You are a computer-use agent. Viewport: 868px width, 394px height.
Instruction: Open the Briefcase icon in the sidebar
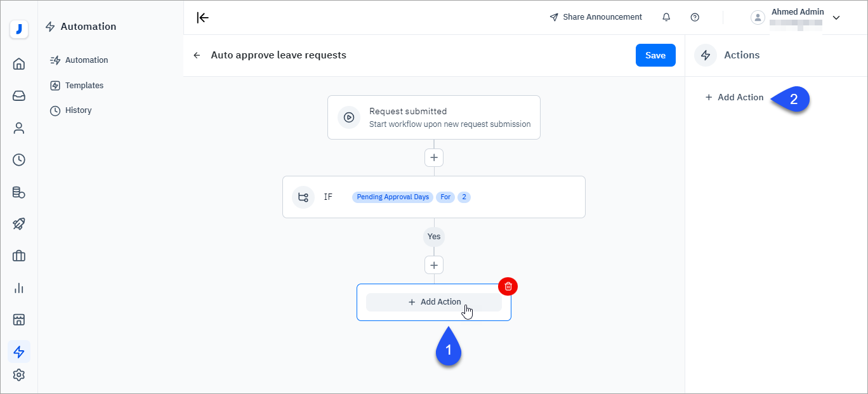pos(18,256)
